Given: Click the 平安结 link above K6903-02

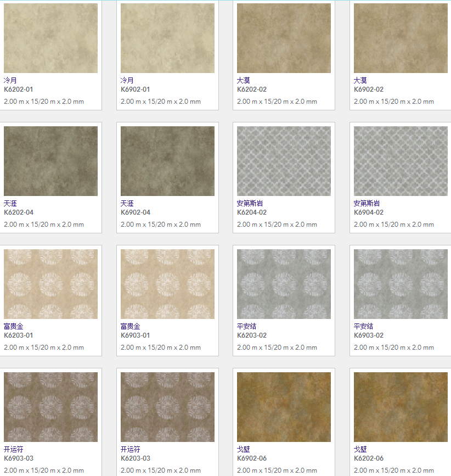Looking at the screenshot, I should (x=364, y=326).
